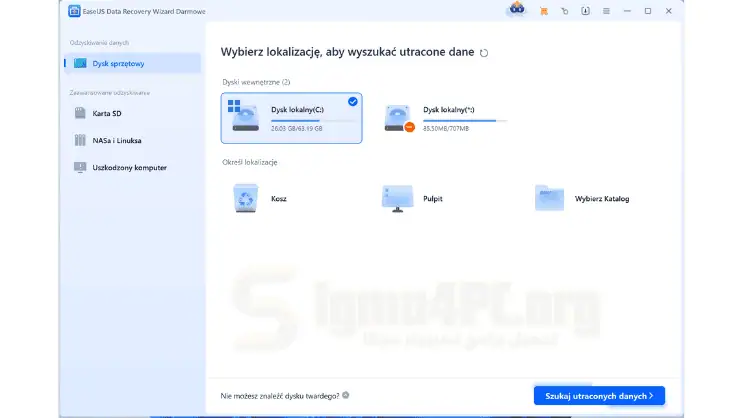Click the recycle bin icon
This screenshot has height=418, width=743.
click(245, 198)
